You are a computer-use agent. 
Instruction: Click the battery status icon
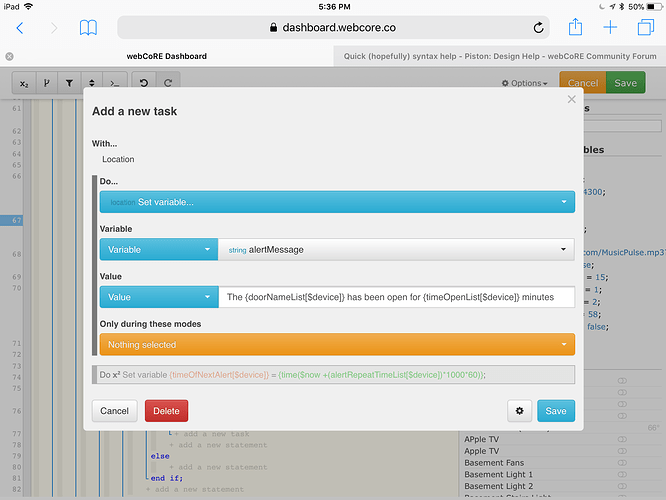point(654,7)
